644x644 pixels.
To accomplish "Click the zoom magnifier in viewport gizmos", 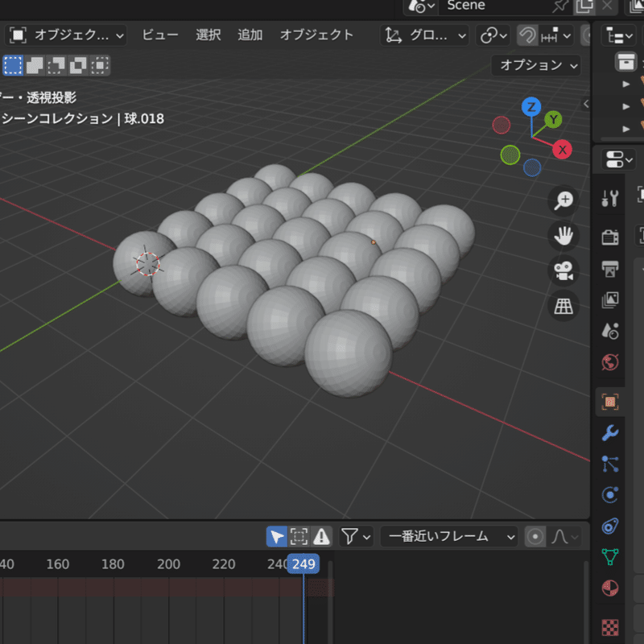I will (563, 200).
